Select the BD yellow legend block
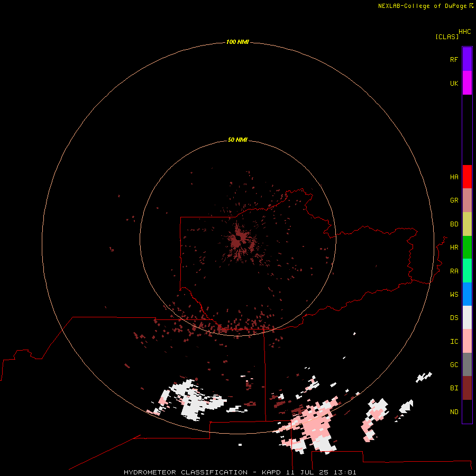 [467, 224]
